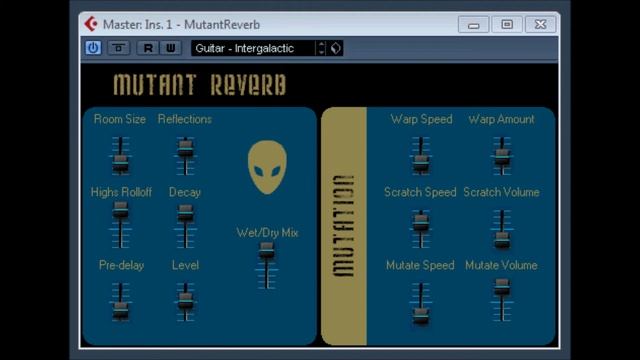Click the Pre-delay label
The width and height of the screenshot is (640, 360).
(121, 265)
